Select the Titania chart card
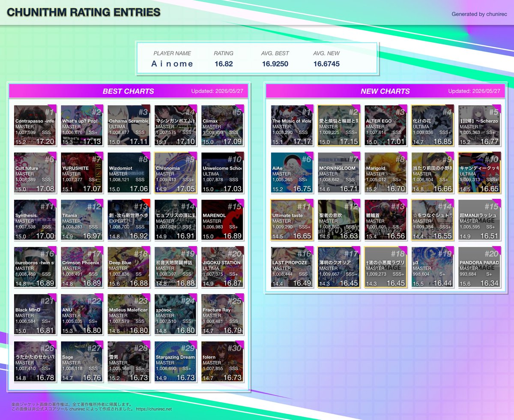The height and width of the screenshot is (420, 514). (x=82, y=220)
